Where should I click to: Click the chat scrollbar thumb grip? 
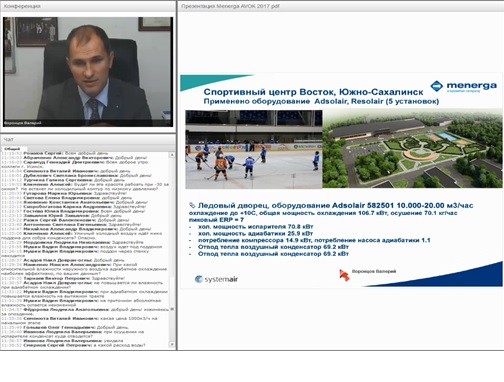(x=172, y=309)
